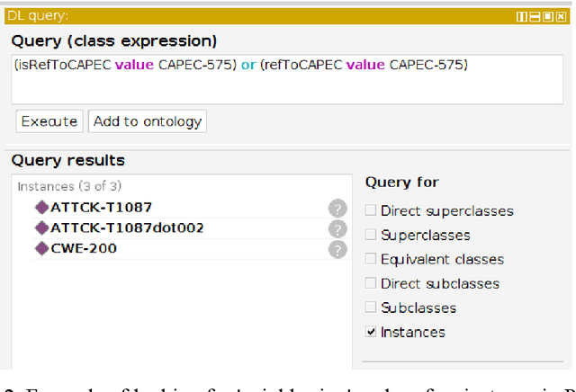The width and height of the screenshot is (576, 392).
Task: Click the float view icon in DL query header
Action: pyautogui.click(x=547, y=15)
